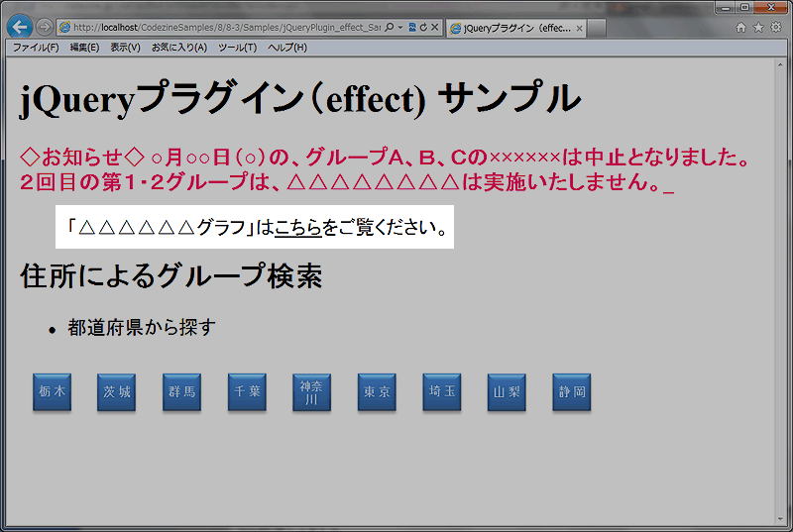Viewport: 793px width, 532px height.
Task: Refresh the page with reload icon
Action: pos(423,28)
